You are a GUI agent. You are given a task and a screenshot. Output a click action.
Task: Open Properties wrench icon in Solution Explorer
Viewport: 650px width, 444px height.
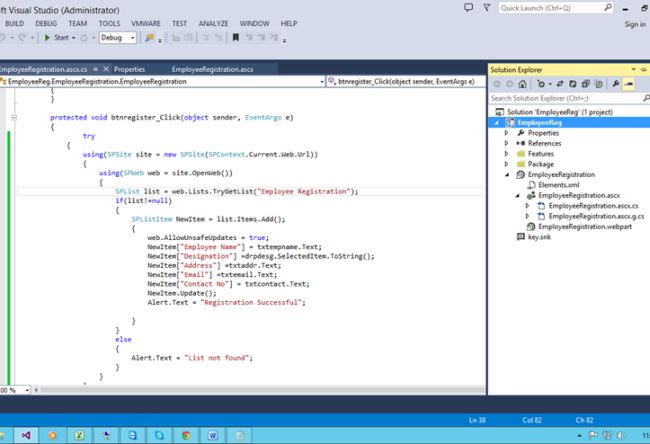[x=616, y=85]
